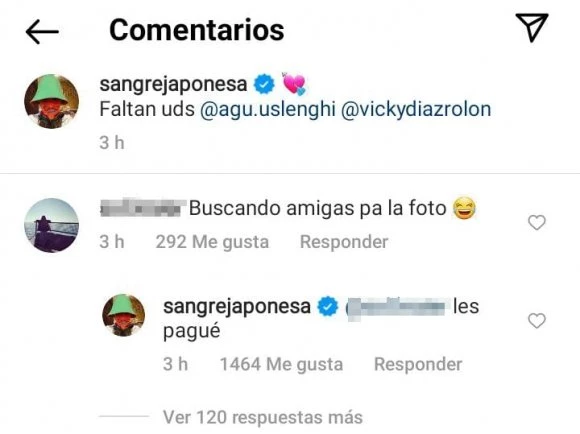
Task: Go back with the left arrow icon
Action: (x=42, y=32)
